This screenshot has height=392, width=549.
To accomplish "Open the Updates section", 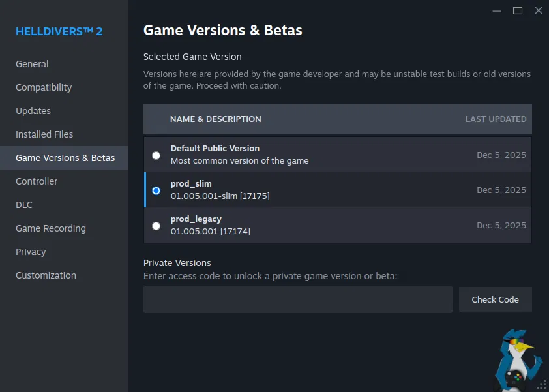I will click(33, 111).
